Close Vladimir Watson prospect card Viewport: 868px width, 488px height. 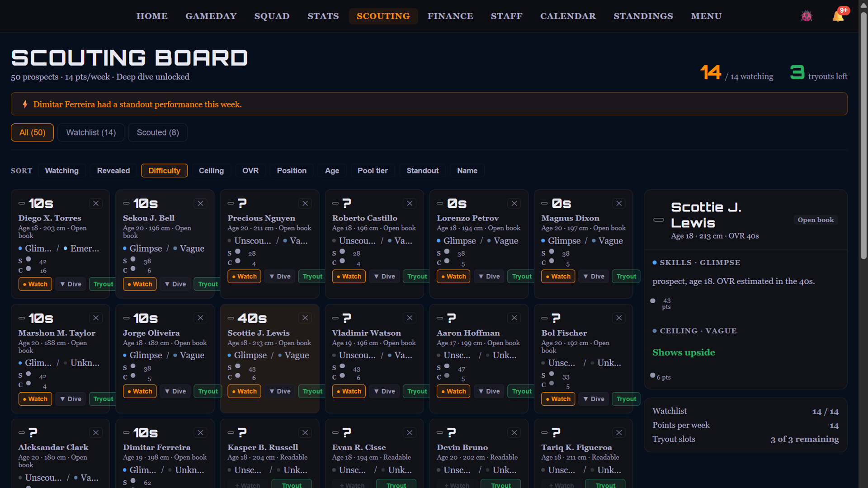click(x=410, y=318)
